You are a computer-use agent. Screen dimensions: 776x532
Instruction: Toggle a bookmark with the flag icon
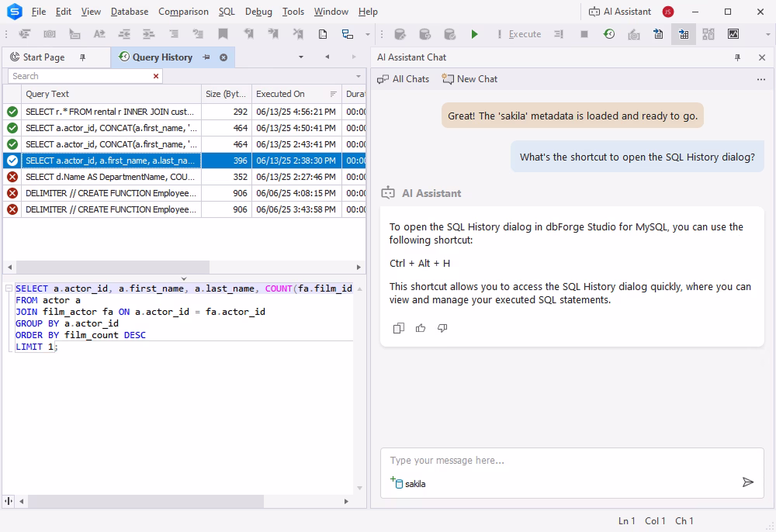[223, 34]
